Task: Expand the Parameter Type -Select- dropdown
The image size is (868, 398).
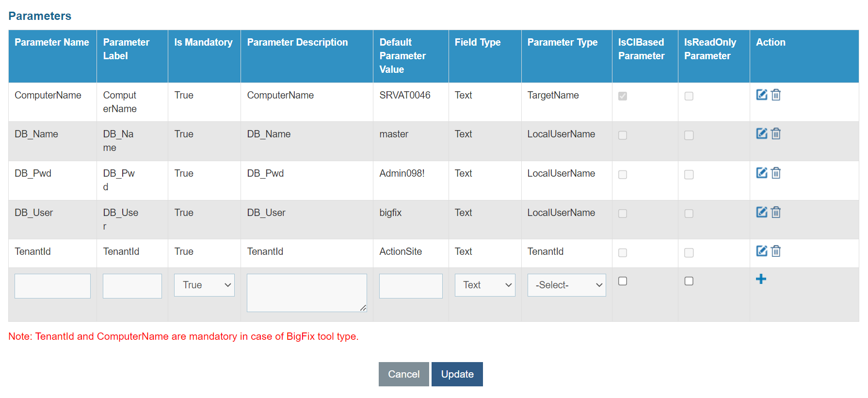Action: pyautogui.click(x=566, y=285)
